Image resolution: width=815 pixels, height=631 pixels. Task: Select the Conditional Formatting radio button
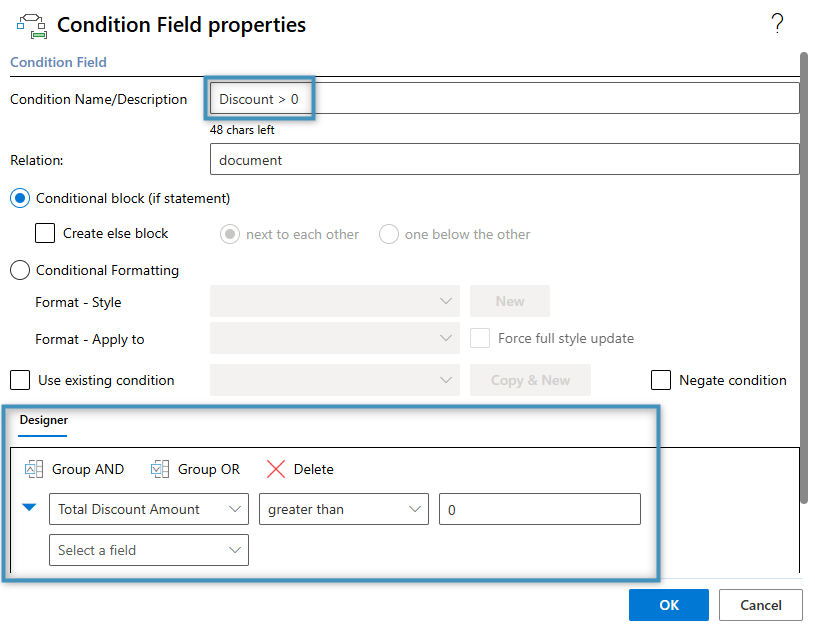19,270
